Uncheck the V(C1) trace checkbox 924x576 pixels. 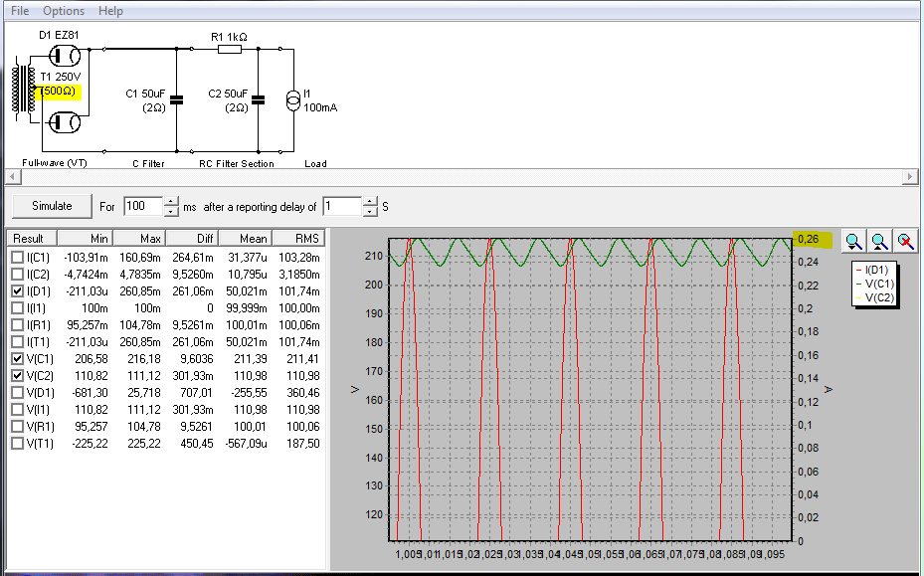[x=17, y=358]
